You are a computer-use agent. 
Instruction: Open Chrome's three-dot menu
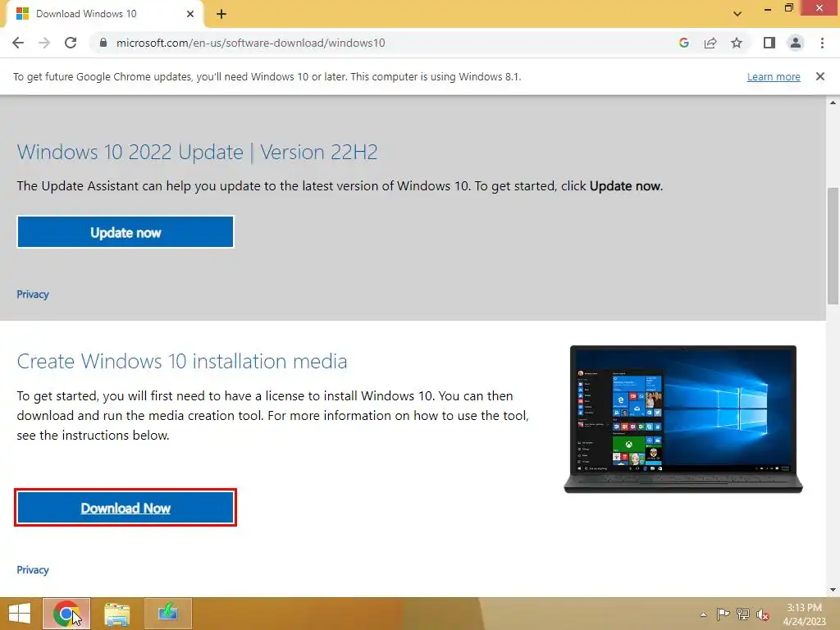coord(822,43)
